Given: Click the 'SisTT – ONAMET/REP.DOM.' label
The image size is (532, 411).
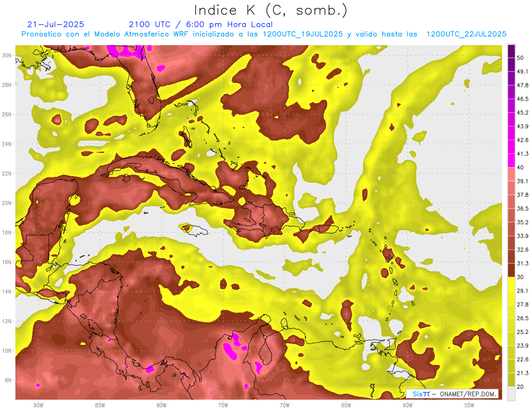Looking at the screenshot, I should 452,394.
